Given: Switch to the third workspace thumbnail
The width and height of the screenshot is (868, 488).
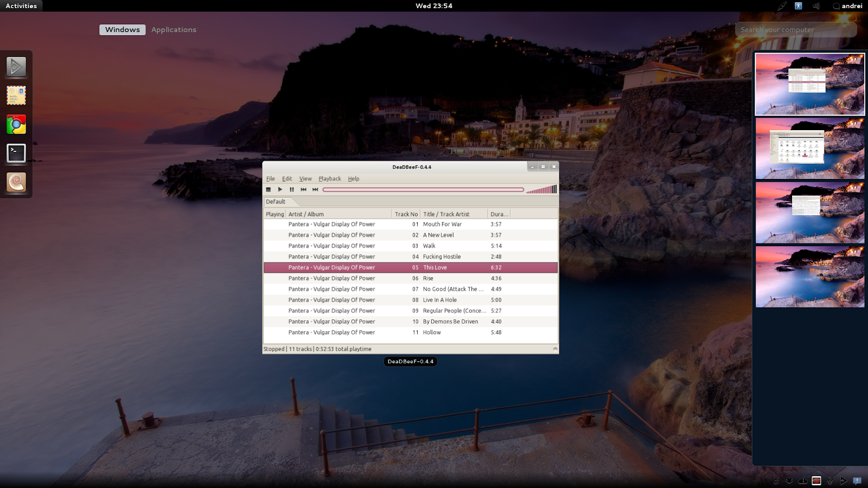Looking at the screenshot, I should pos(810,213).
